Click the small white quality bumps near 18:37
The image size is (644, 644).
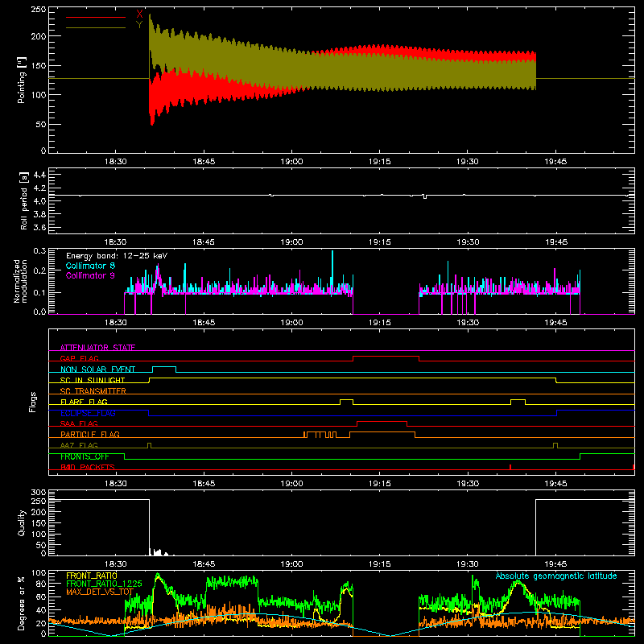[x=158, y=552]
